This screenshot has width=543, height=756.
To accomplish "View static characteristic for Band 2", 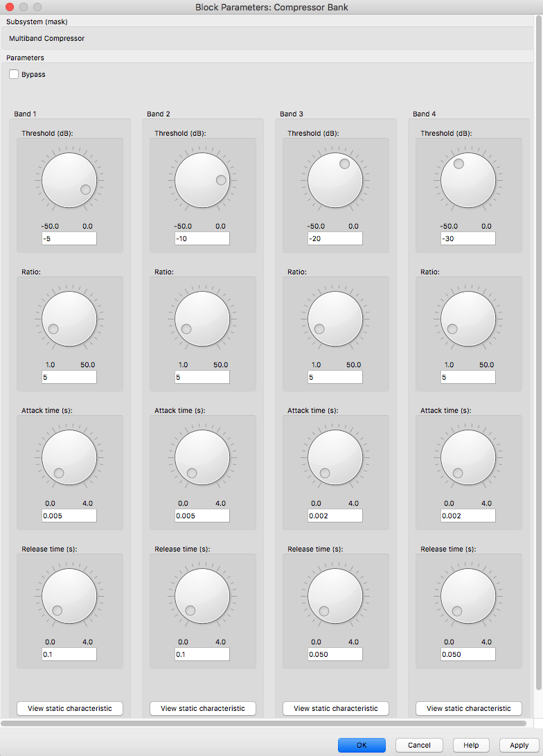I will (x=203, y=708).
